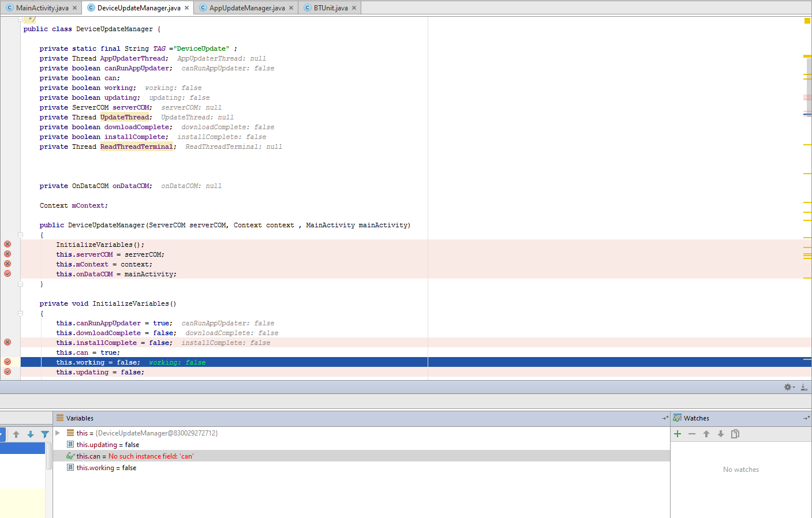The width and height of the screenshot is (812, 518).
Task: Move watch down with arrow icon
Action: pyautogui.click(x=721, y=434)
